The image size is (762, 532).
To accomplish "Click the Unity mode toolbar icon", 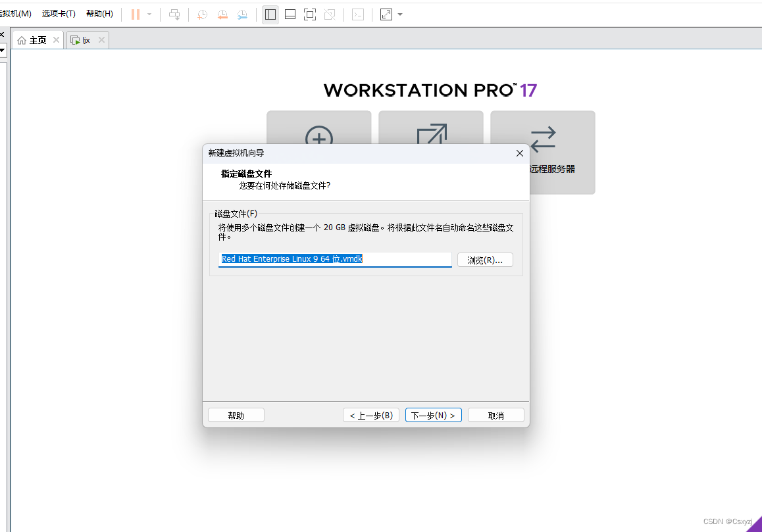I will pyautogui.click(x=330, y=14).
